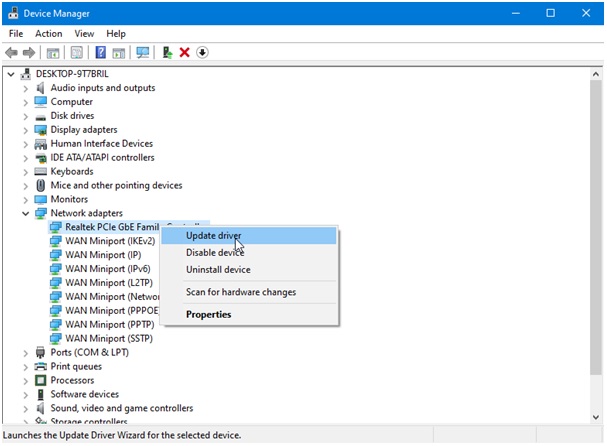
Task: Click the Device Manager title bar icon
Action: 13,13
